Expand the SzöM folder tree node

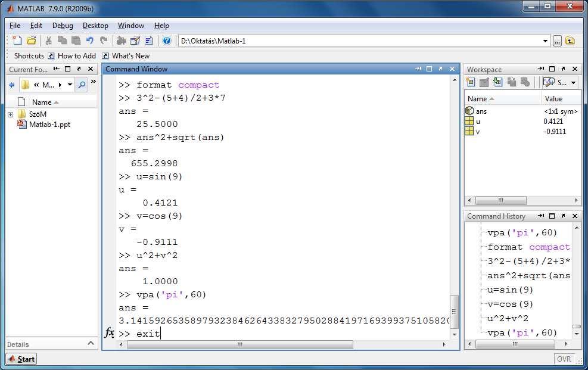pos(11,114)
